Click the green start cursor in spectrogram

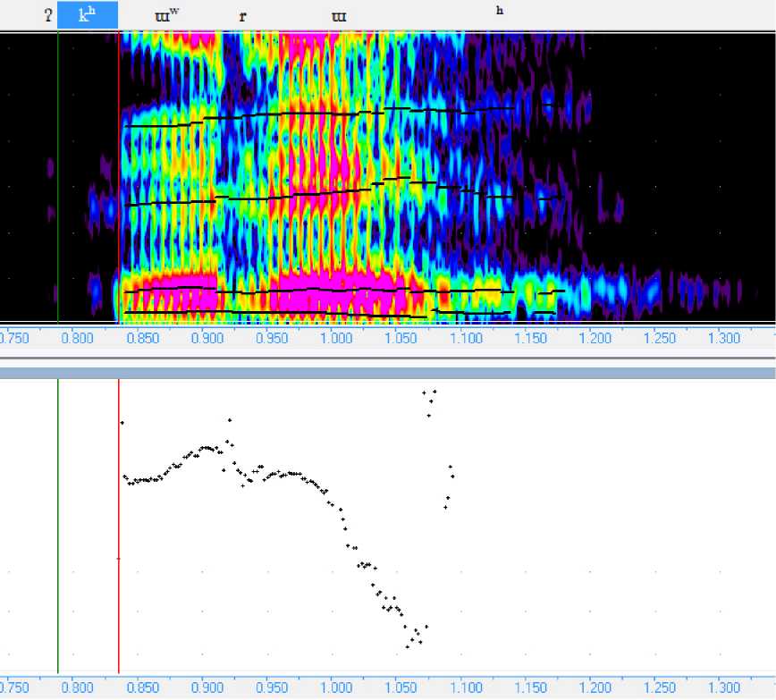point(58,179)
